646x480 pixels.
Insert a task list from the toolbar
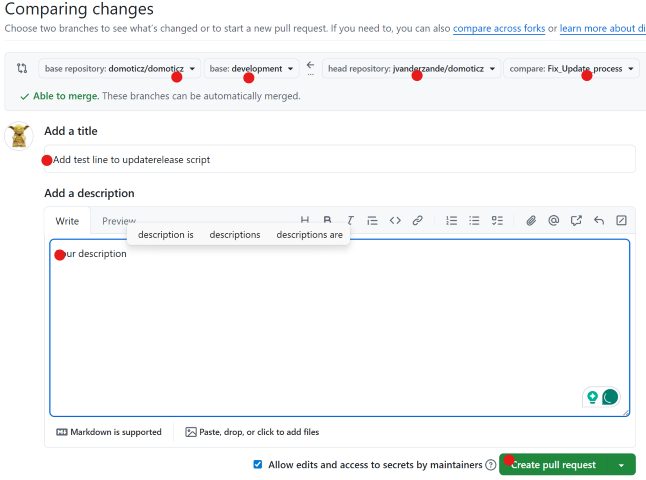tap(497, 221)
